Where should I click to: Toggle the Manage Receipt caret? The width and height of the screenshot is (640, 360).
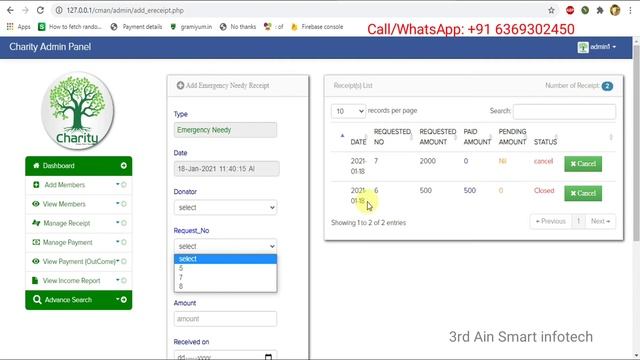(118, 223)
